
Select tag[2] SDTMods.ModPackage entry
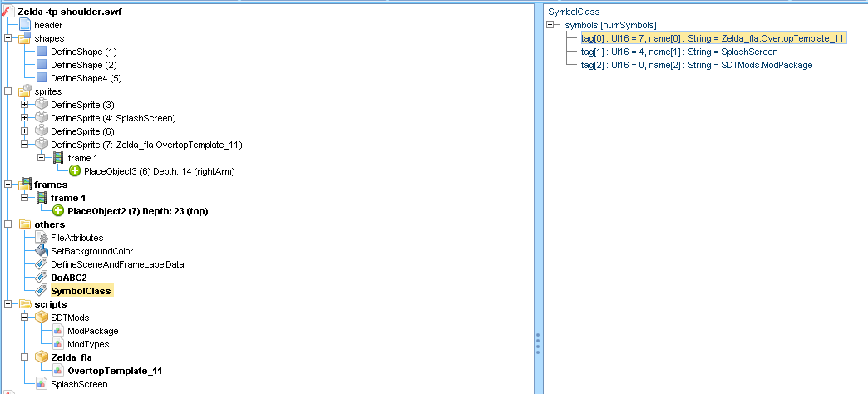(x=697, y=65)
